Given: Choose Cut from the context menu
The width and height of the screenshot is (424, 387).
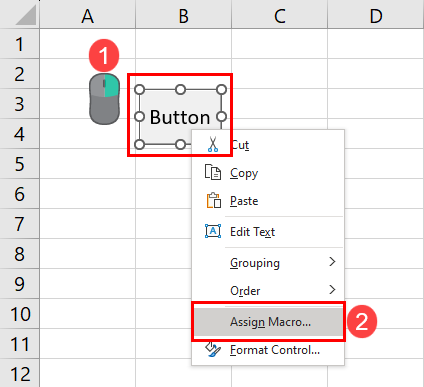Looking at the screenshot, I should click(268, 145).
